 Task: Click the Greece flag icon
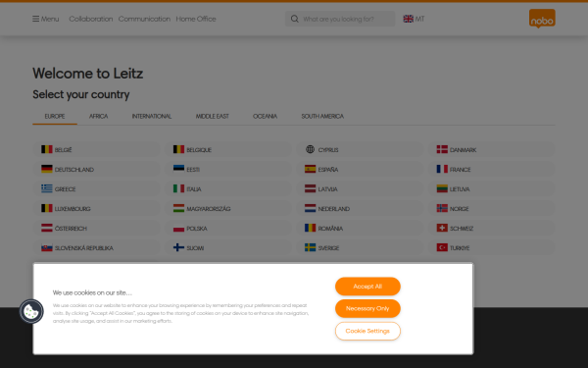47,188
